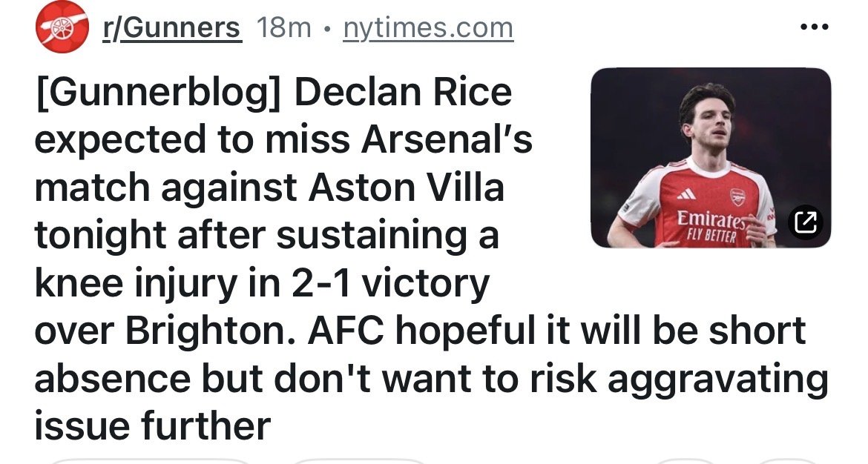Open the r/Gunners subreddit link
Viewport: 868px width, 464px height.
[x=171, y=28]
